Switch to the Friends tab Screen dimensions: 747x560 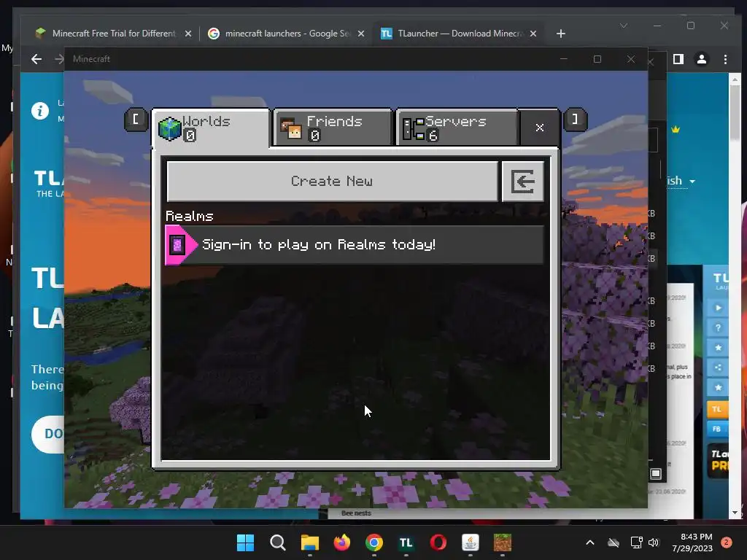(x=333, y=128)
